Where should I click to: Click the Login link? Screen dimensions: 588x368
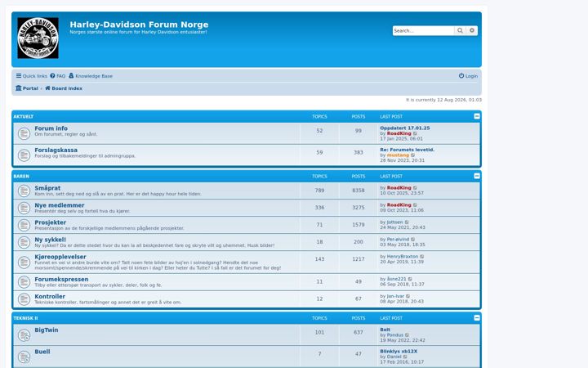(x=468, y=76)
